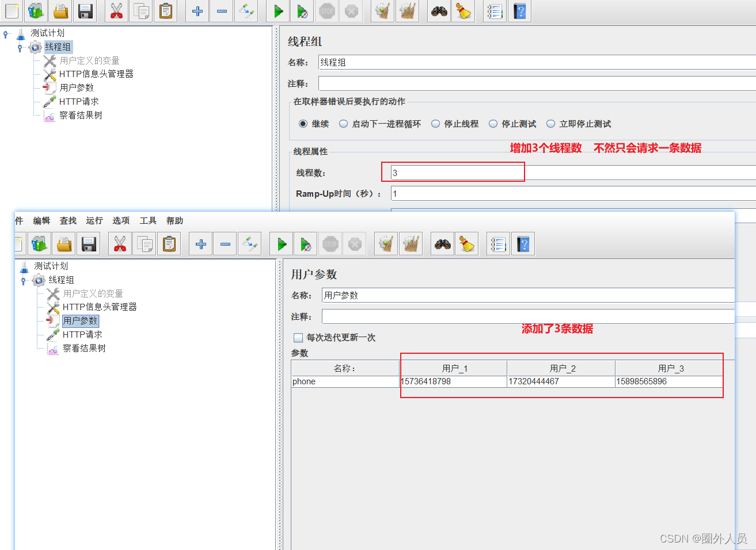This screenshot has height=550, width=756.
Task: Click the Clear broom icon in top toolbar
Action: (383, 11)
